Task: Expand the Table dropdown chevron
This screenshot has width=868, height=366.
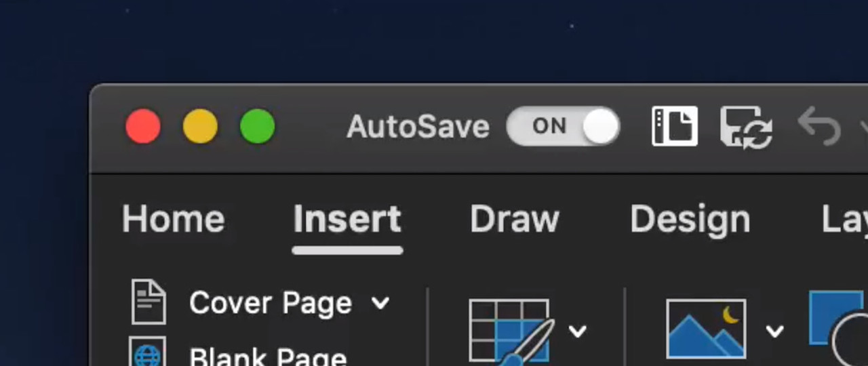Action: coord(577,331)
